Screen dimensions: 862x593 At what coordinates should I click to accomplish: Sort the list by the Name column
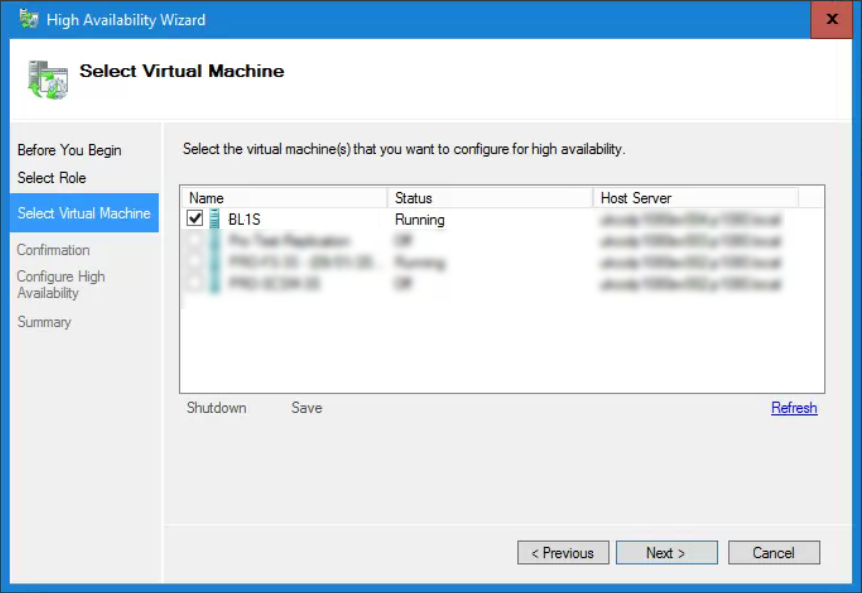coord(284,198)
